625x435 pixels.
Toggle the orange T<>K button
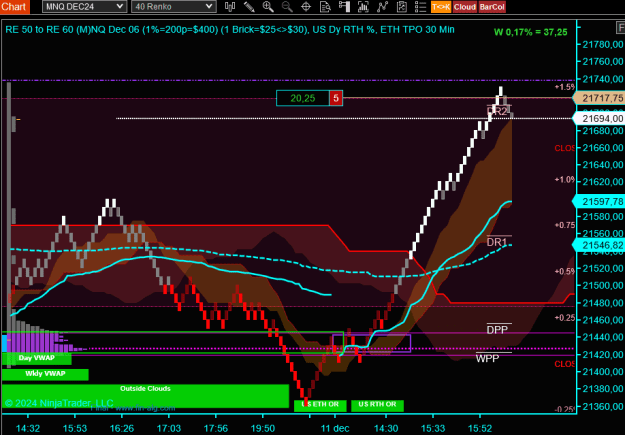(441, 7)
